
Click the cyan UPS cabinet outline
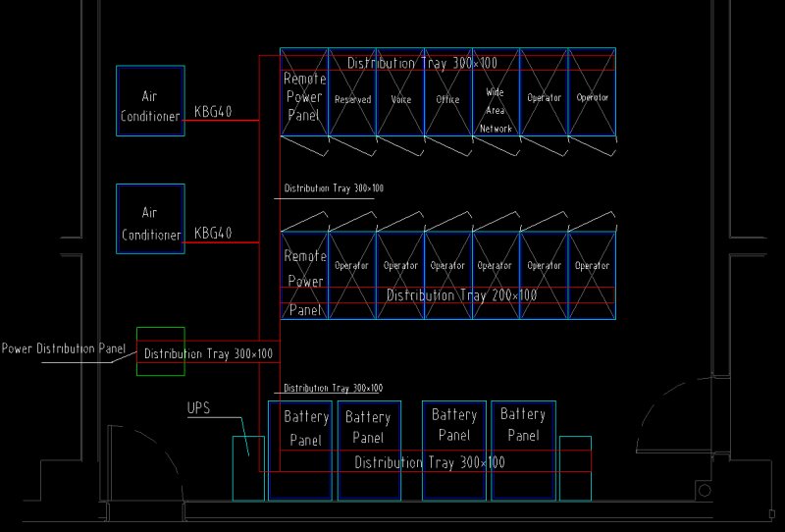click(248, 468)
